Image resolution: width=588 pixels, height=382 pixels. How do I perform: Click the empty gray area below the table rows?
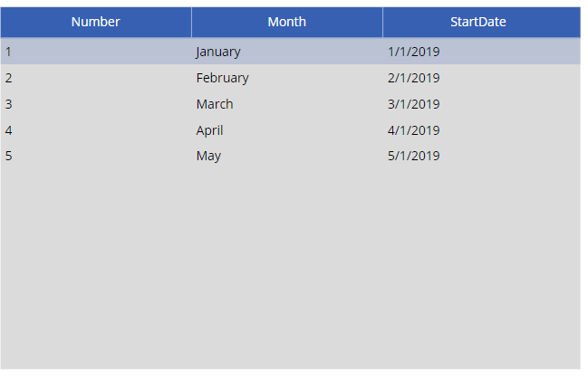290,272
